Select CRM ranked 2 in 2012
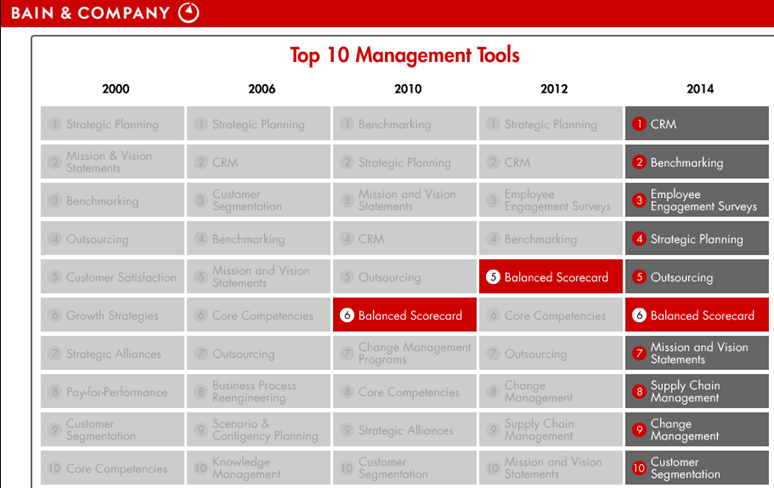The height and width of the screenshot is (488, 774). click(551, 162)
